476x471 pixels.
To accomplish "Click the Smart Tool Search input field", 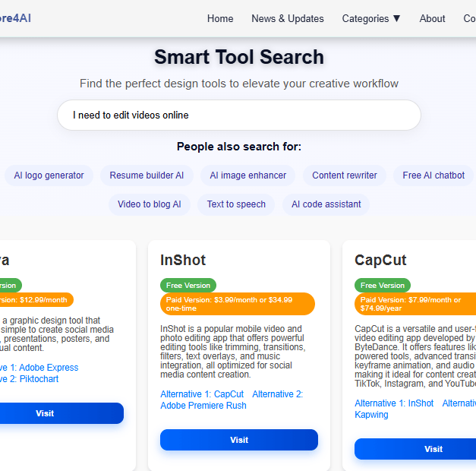I will 238,115.
